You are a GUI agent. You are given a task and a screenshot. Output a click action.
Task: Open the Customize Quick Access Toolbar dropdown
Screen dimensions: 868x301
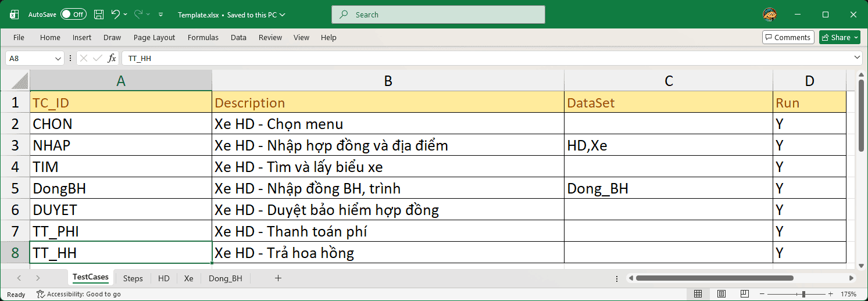click(x=161, y=15)
